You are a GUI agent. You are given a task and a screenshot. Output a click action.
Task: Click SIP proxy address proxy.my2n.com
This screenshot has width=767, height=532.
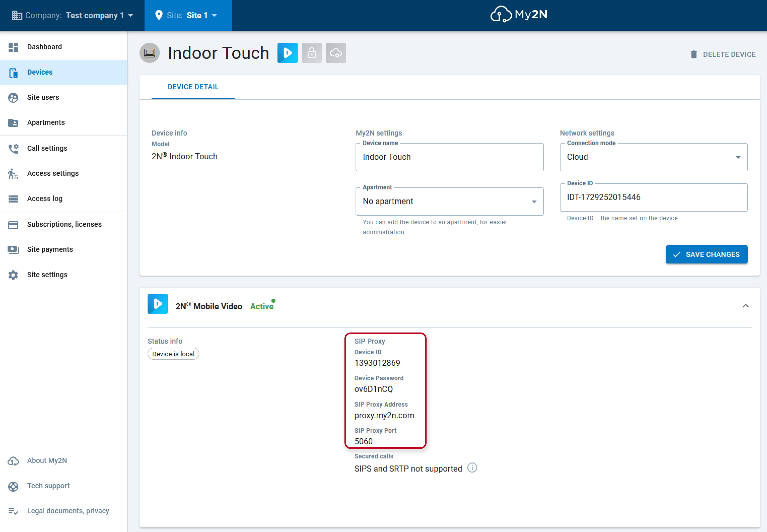point(384,415)
